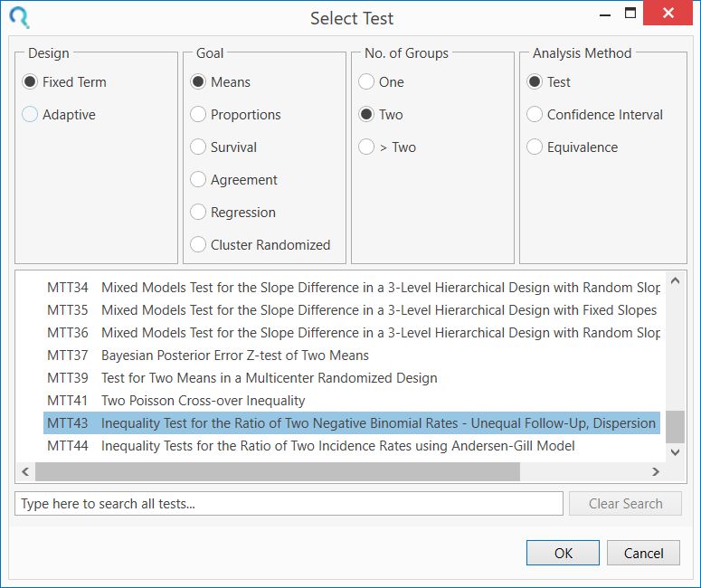This screenshot has height=588, width=701.
Task: Click the test list scroll down arrow
Action: pyautogui.click(x=675, y=452)
